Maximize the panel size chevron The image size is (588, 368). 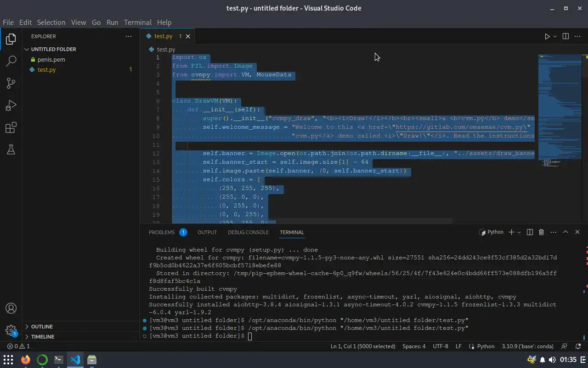565,232
